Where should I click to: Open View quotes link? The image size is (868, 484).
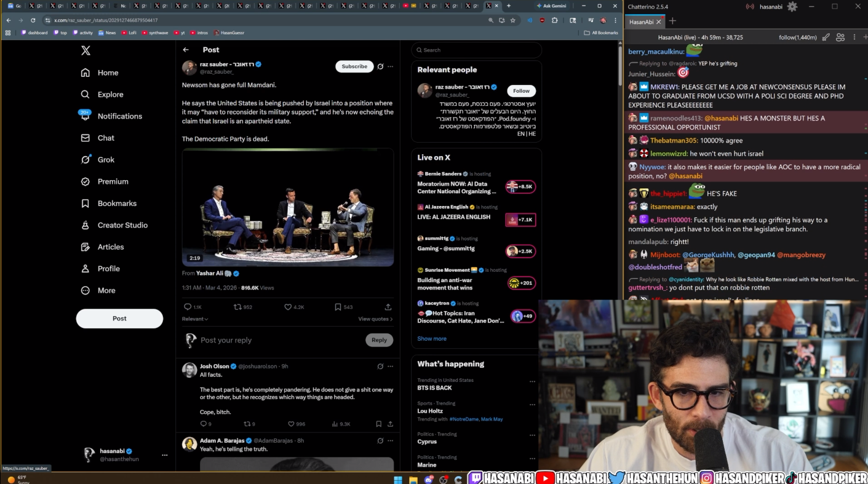tap(375, 319)
